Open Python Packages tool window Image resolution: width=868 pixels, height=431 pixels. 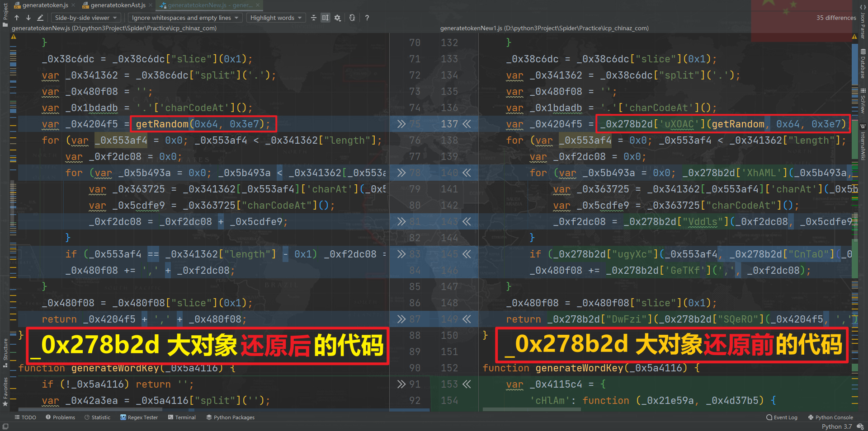pyautogui.click(x=231, y=417)
